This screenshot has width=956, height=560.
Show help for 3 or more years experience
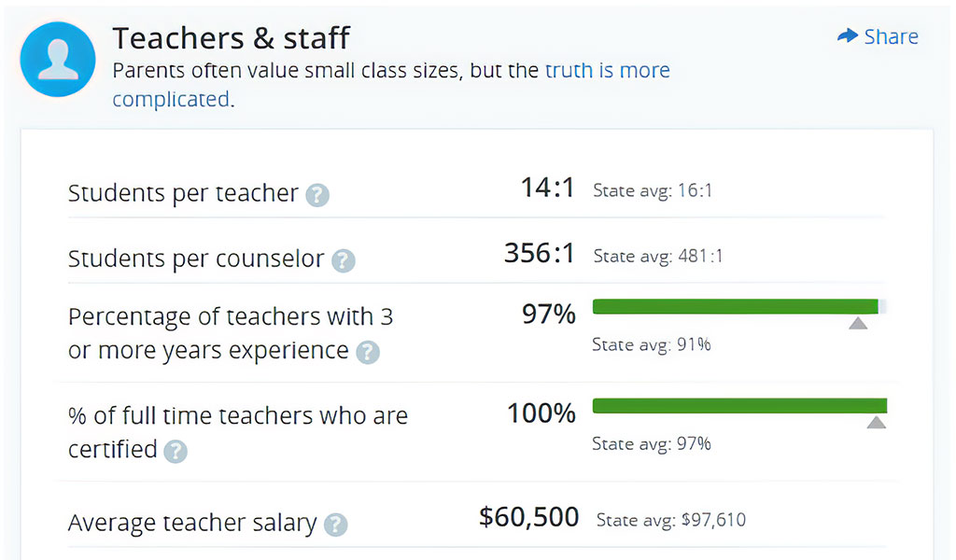click(369, 352)
